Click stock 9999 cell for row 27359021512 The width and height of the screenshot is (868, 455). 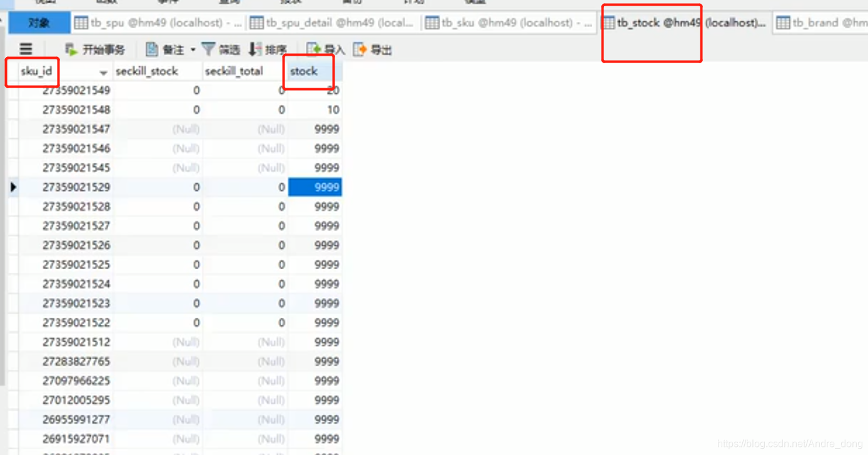pos(315,342)
